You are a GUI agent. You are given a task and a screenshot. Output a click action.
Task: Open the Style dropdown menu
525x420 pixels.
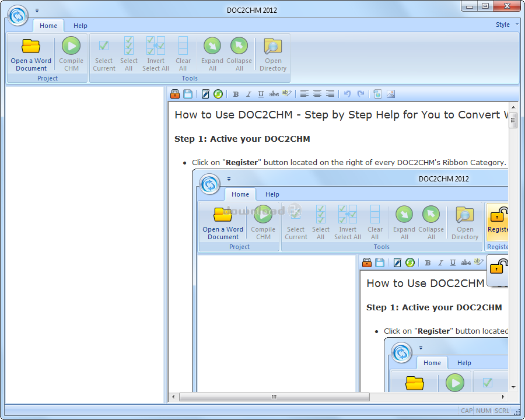(507, 24)
